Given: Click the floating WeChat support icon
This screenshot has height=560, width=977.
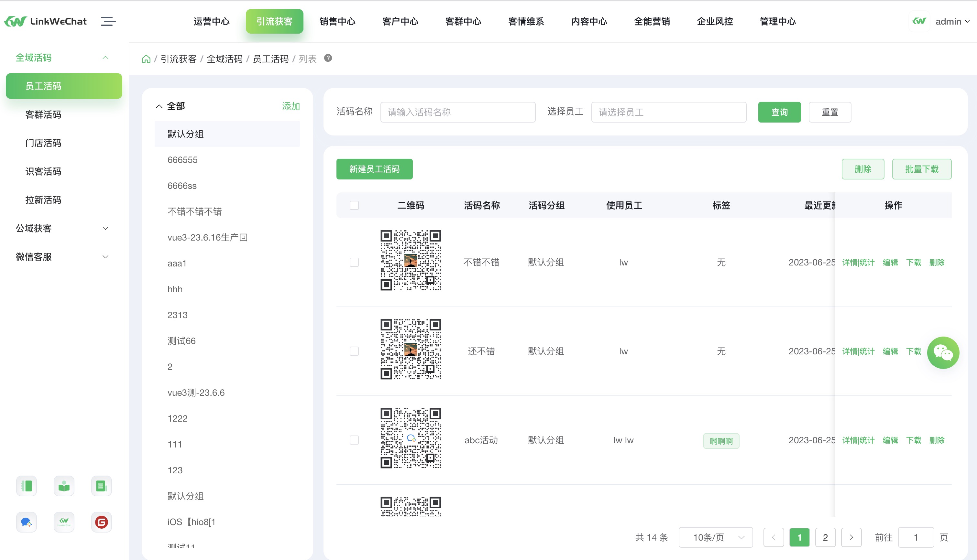Looking at the screenshot, I should 943,353.
